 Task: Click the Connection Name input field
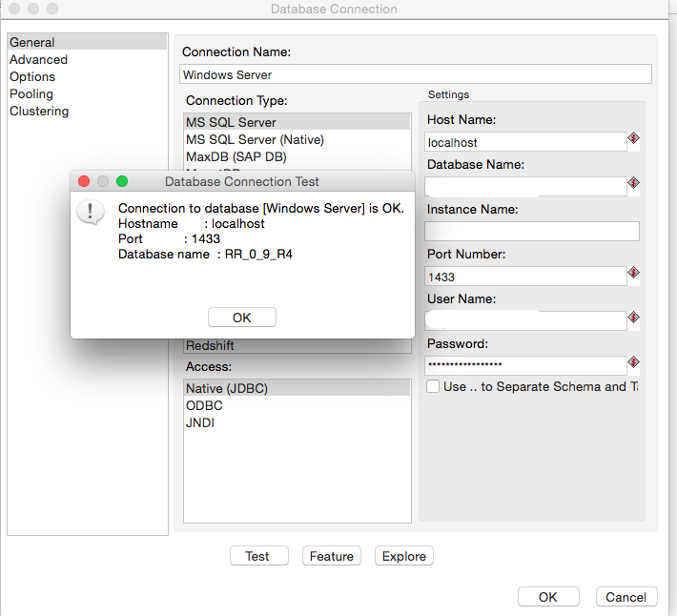[x=416, y=74]
